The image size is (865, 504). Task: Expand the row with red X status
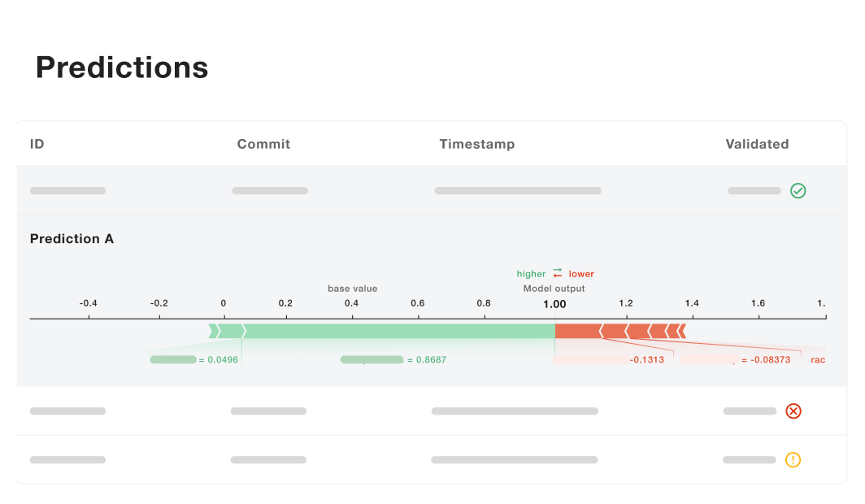point(432,411)
